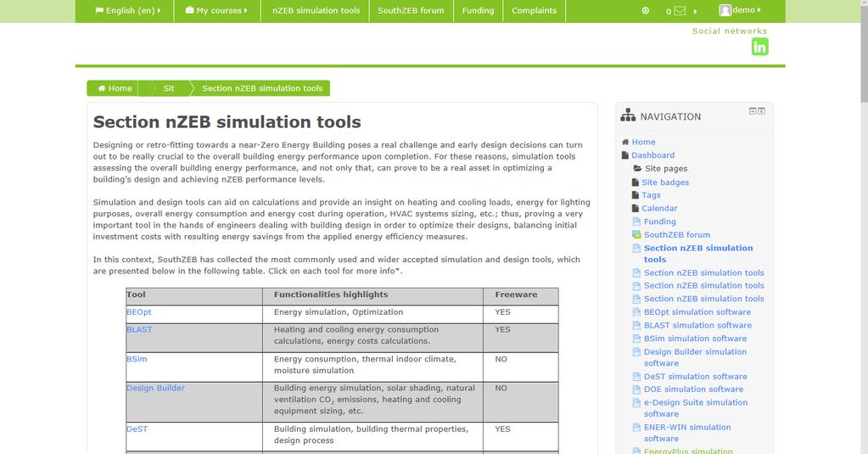This screenshot has height=454, width=868.
Task: Select bold Section nZEB simulation tools in Navigation
Action: 698,254
